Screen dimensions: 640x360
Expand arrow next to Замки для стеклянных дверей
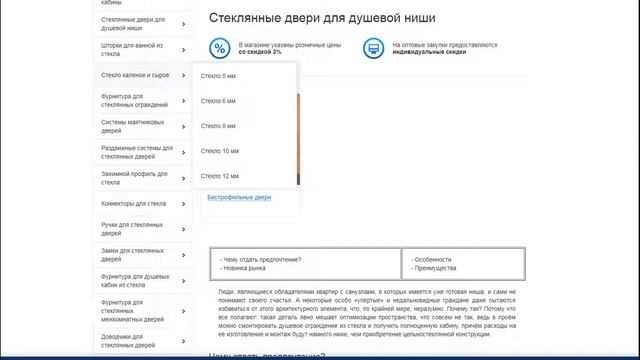pos(184,255)
